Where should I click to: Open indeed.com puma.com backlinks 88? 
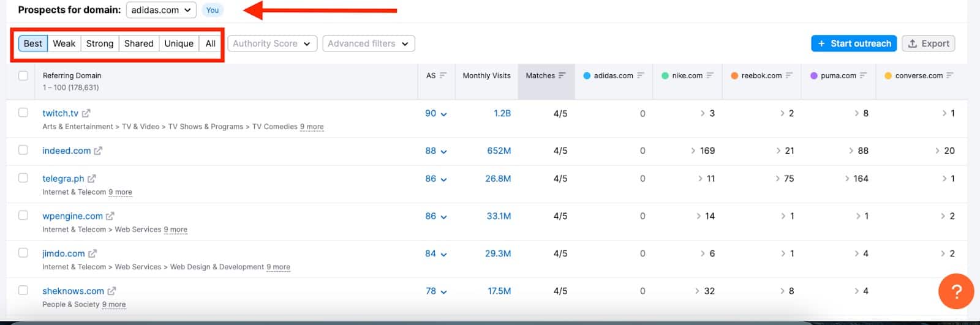coord(859,151)
